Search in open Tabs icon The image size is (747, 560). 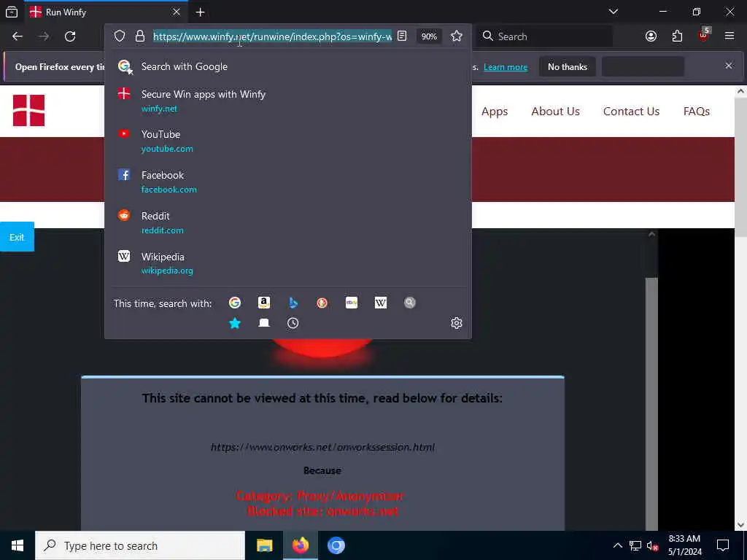coord(264,323)
